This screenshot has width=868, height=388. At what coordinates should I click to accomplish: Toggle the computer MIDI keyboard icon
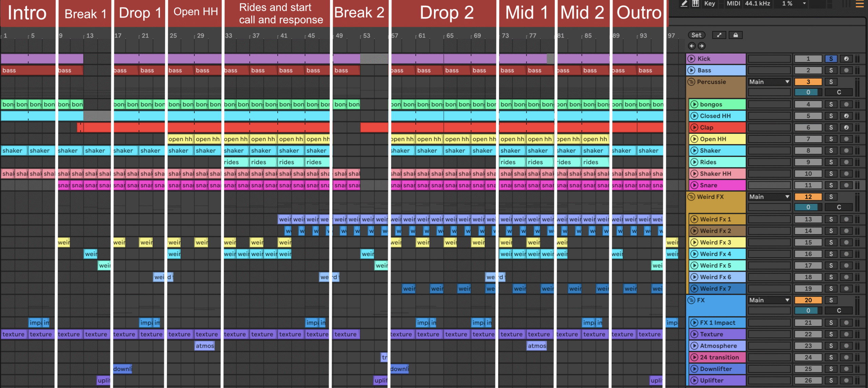click(x=695, y=4)
